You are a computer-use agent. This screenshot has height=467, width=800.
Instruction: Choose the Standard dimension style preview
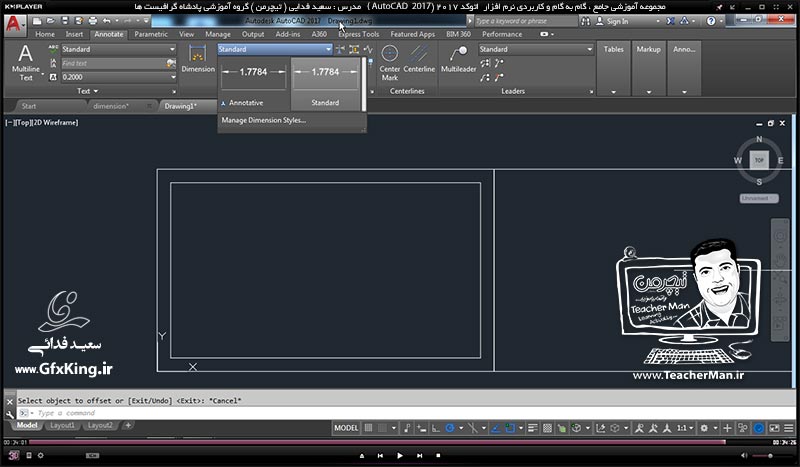click(x=326, y=84)
